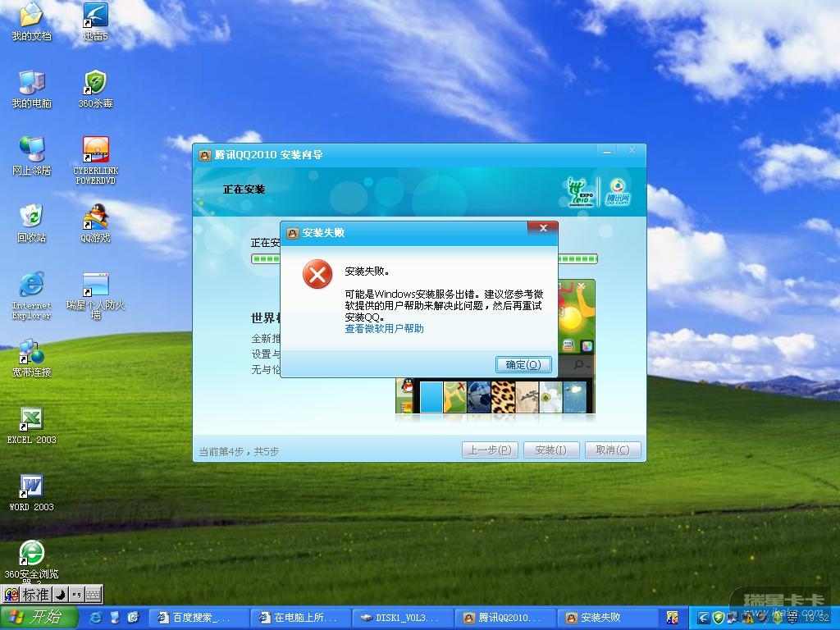840x630 pixels.
Task: Toggle the half-moon icon on the IME bar
Action: [61, 595]
